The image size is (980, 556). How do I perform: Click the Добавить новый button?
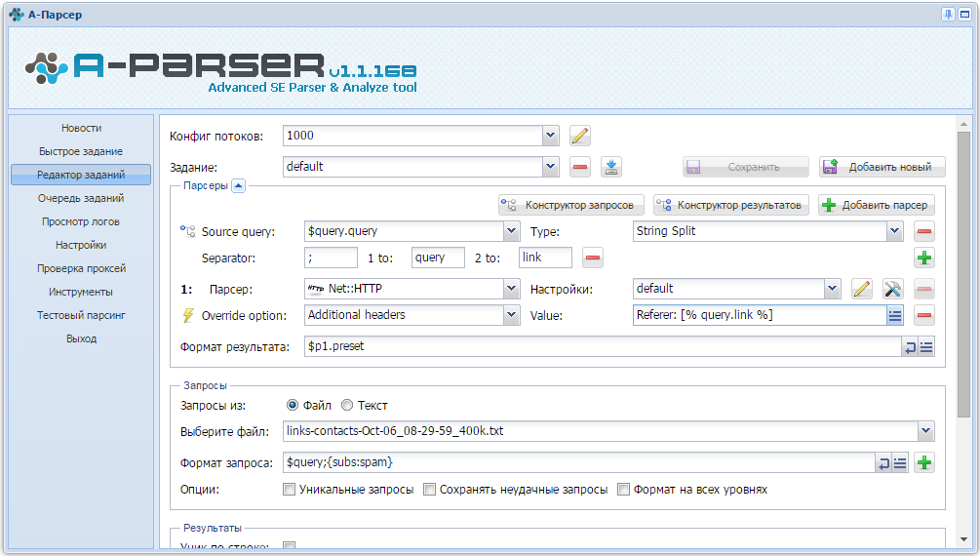click(882, 167)
